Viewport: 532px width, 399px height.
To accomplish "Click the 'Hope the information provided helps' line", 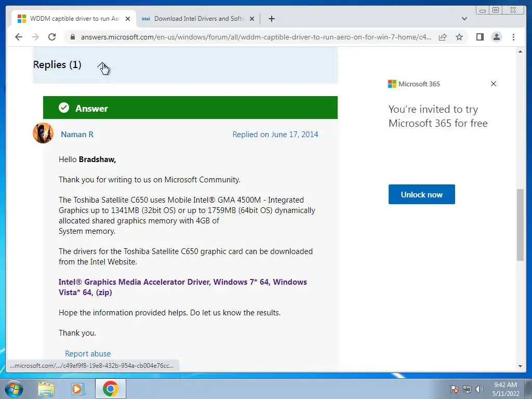I will coord(170,313).
